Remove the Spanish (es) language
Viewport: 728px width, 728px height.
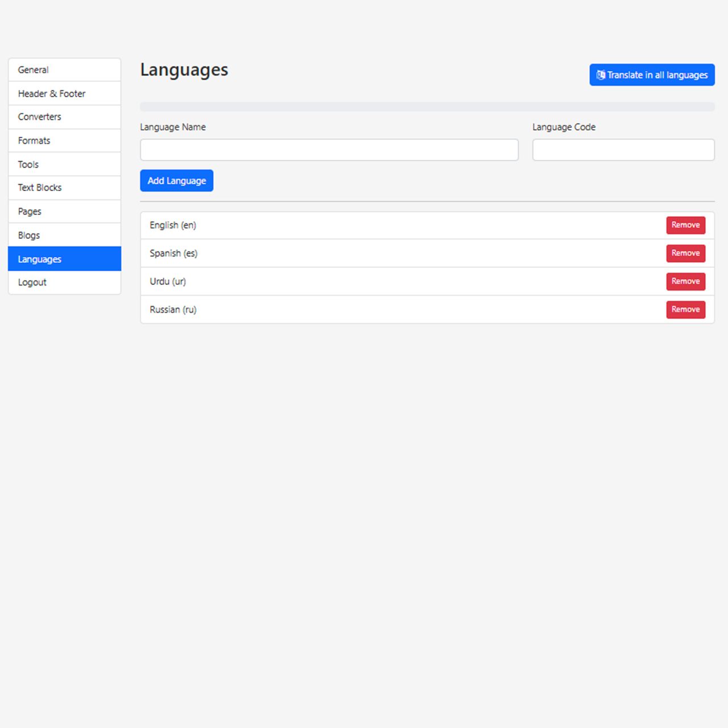[686, 253]
